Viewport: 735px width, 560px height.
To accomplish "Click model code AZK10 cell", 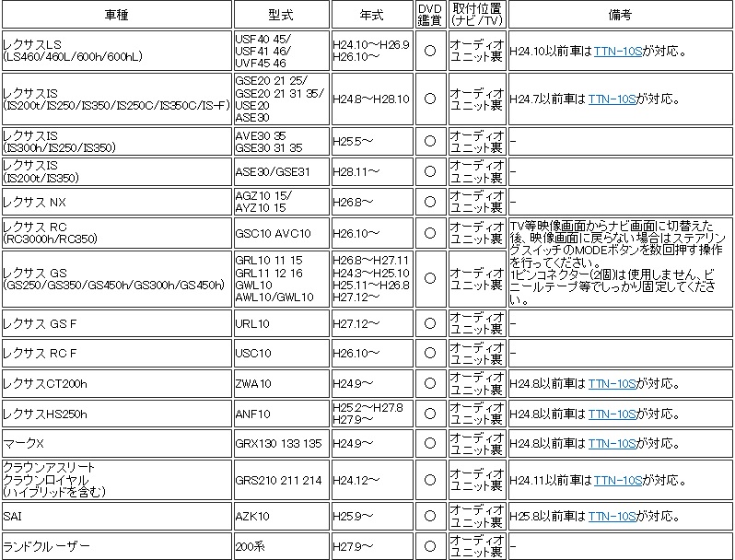I will [x=282, y=516].
